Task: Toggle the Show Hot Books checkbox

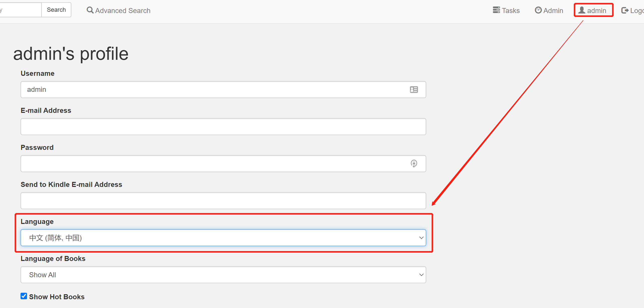Action: tap(24, 296)
